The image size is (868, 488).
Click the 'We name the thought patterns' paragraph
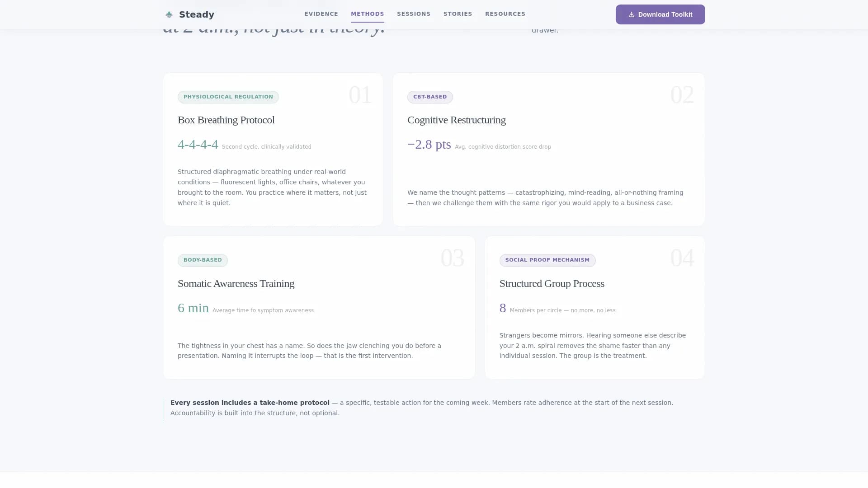click(545, 198)
